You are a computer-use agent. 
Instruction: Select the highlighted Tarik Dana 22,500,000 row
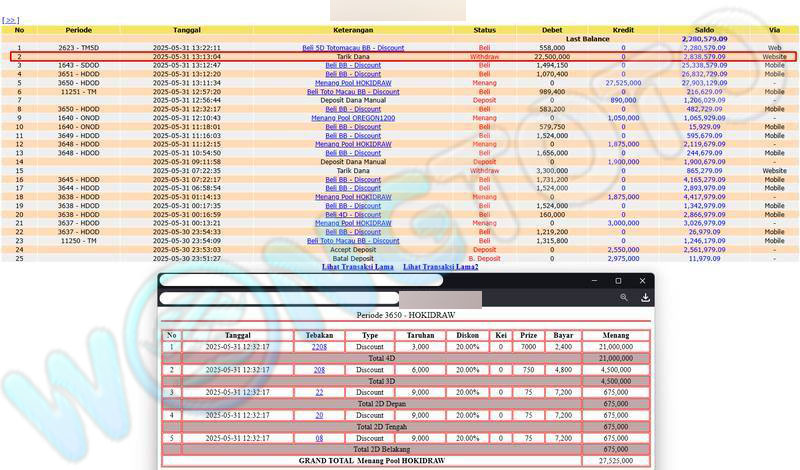(400, 57)
